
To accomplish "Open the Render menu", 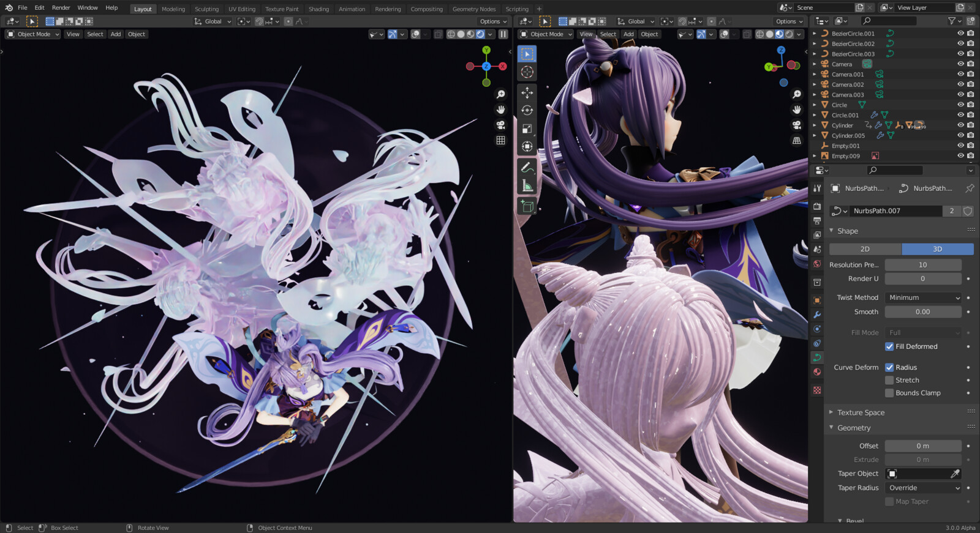I will click(61, 8).
